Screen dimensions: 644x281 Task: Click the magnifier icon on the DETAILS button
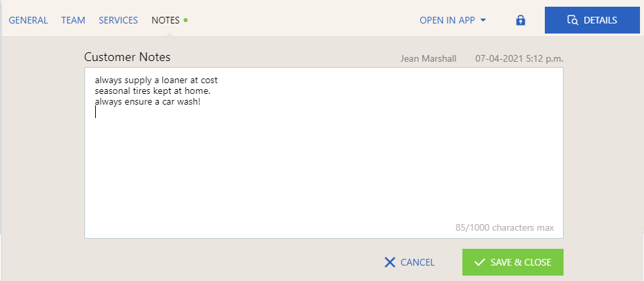point(572,20)
